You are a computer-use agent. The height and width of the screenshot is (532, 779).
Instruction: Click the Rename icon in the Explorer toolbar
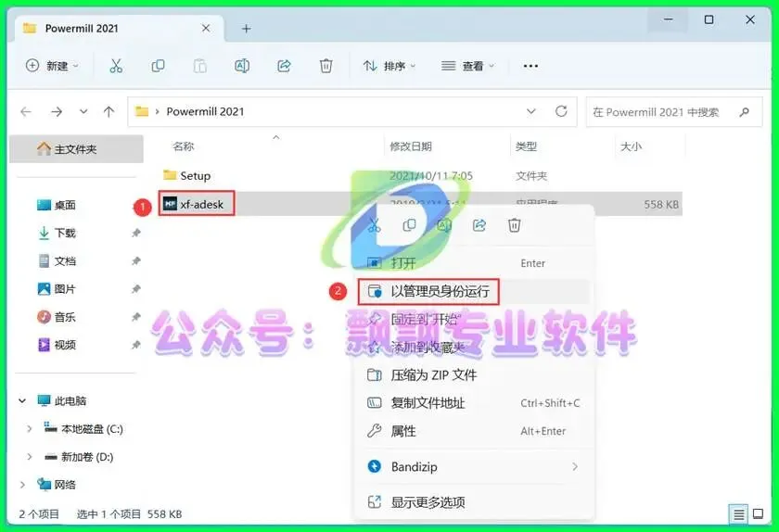tap(242, 66)
